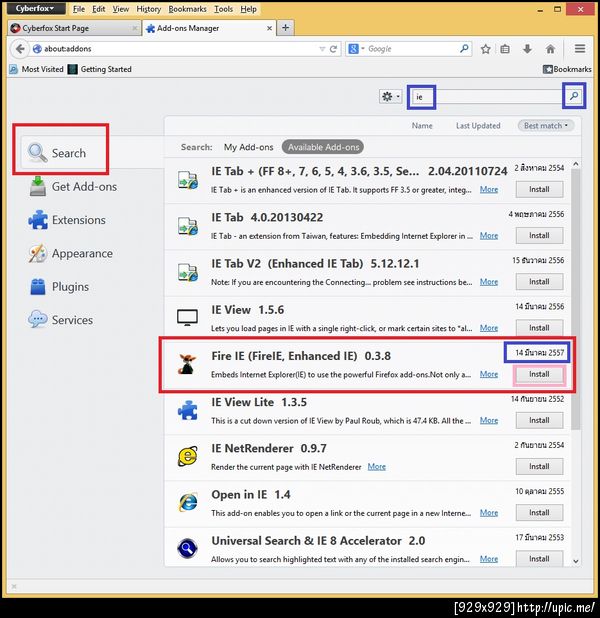Install the Open in IE add-on
This screenshot has height=618, width=600.
pyautogui.click(x=539, y=512)
